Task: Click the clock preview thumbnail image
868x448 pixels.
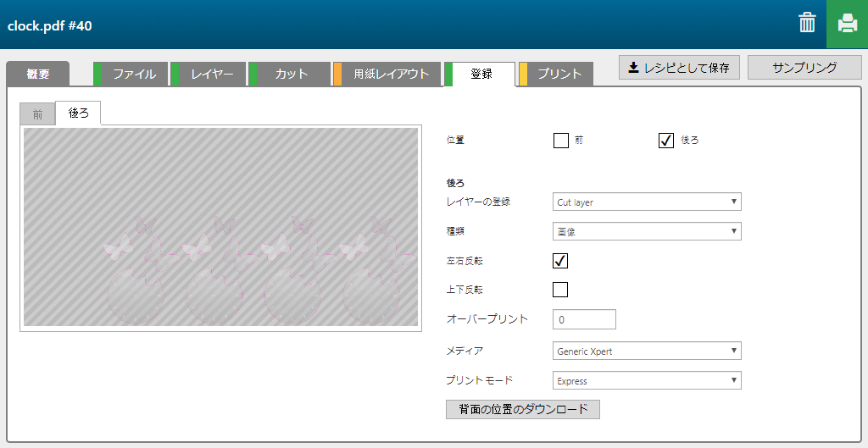Action: pyautogui.click(x=221, y=227)
